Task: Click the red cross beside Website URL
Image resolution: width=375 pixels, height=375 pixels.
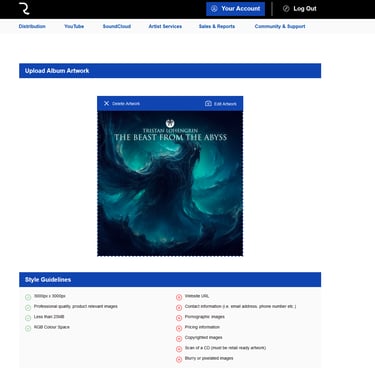Action: 179,297
